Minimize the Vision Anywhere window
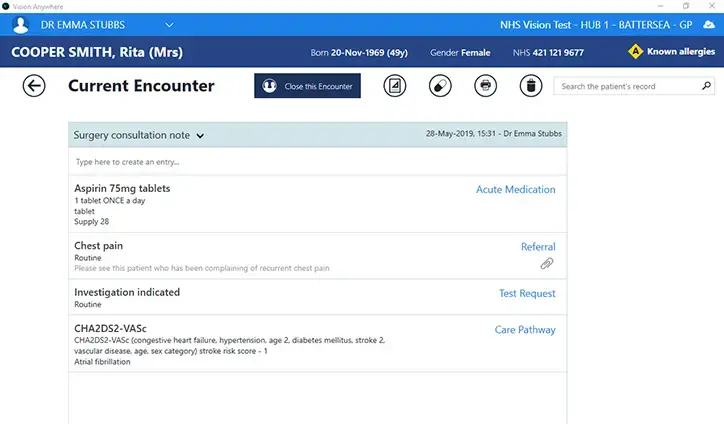This screenshot has width=724, height=424. pyautogui.click(x=660, y=6)
